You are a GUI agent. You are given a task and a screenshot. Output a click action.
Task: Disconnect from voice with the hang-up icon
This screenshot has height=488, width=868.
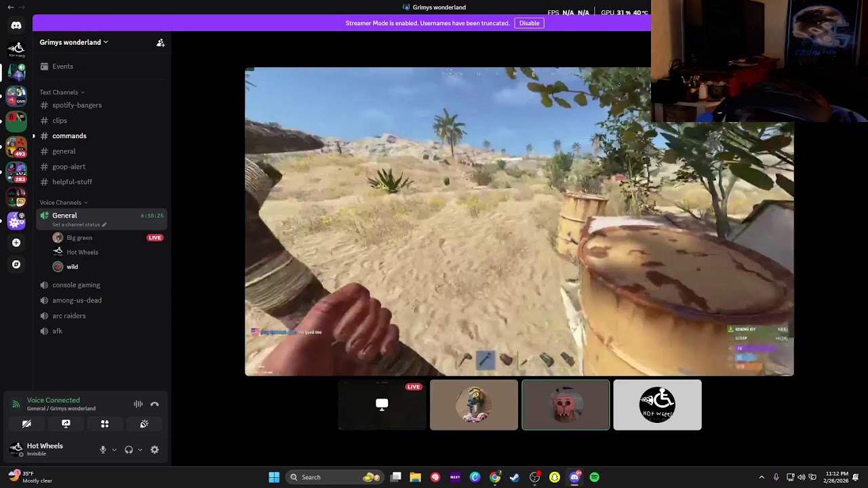(x=155, y=404)
